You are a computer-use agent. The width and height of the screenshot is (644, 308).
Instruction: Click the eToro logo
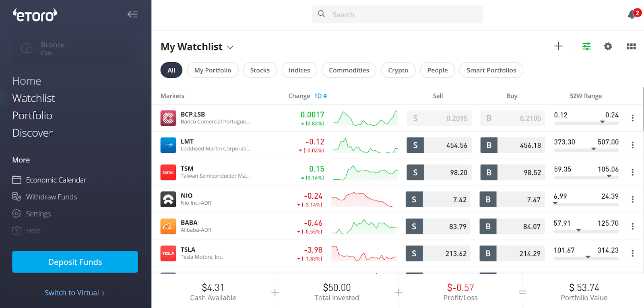pyautogui.click(x=35, y=15)
